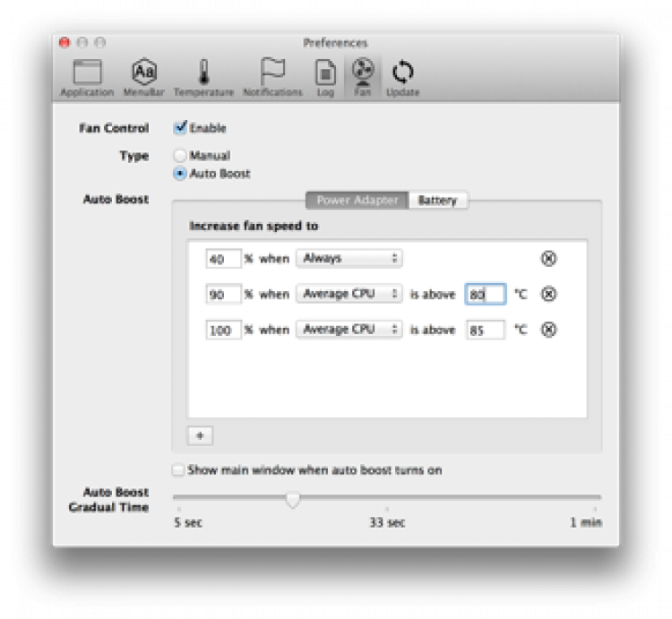This screenshot has width=672, height=619.
Task: Delete the 90% Average CPU rule
Action: (x=549, y=294)
